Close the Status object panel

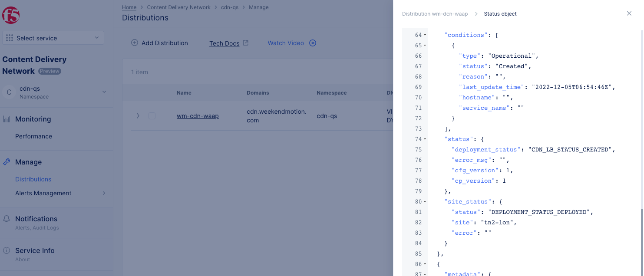tap(629, 13)
